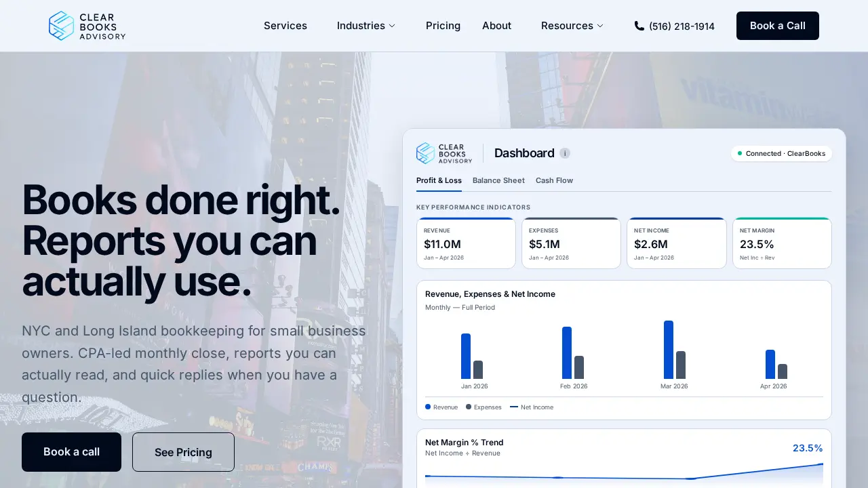Viewport: 868px width, 488px height.
Task: Go to the Pricing page
Action: tap(443, 26)
